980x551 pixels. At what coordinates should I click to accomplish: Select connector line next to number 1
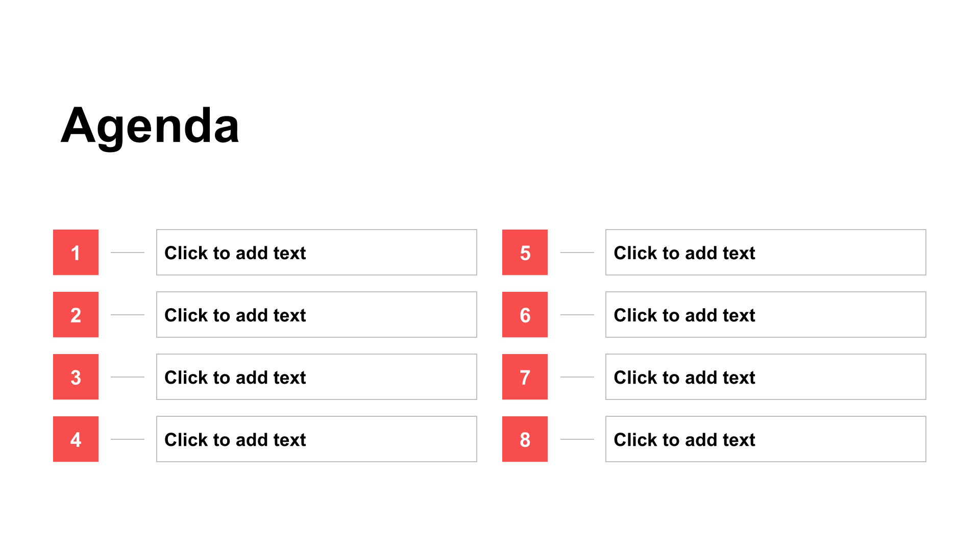pos(128,253)
